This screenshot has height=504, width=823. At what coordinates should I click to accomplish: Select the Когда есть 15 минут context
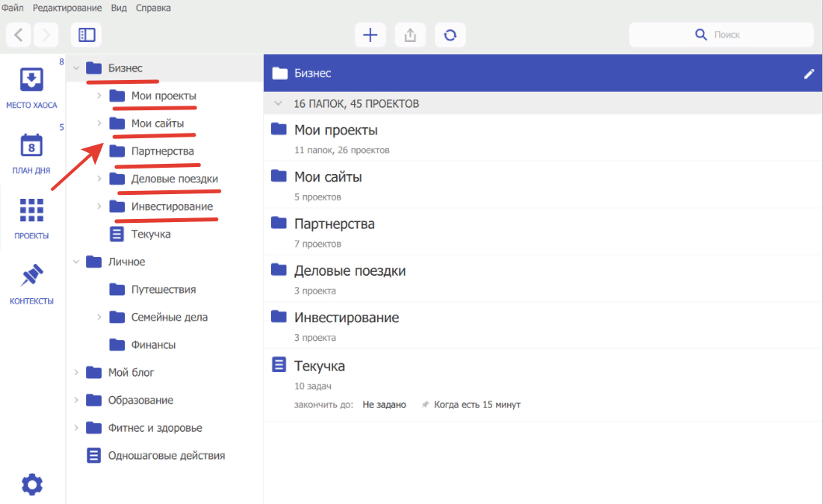point(477,405)
